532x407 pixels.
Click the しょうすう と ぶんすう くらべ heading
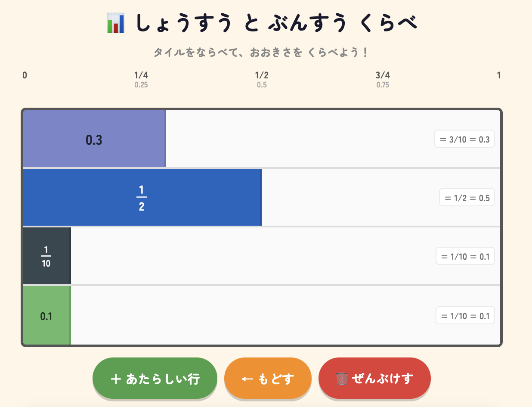(275, 23)
